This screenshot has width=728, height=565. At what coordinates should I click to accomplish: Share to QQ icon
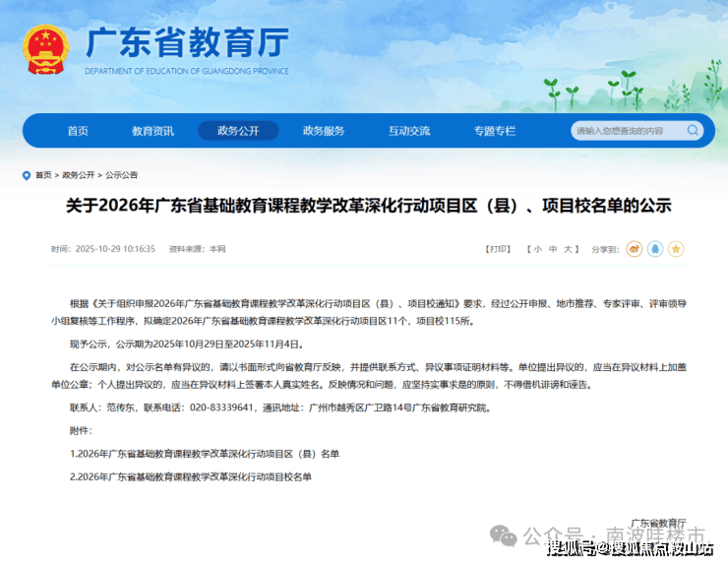click(655, 249)
